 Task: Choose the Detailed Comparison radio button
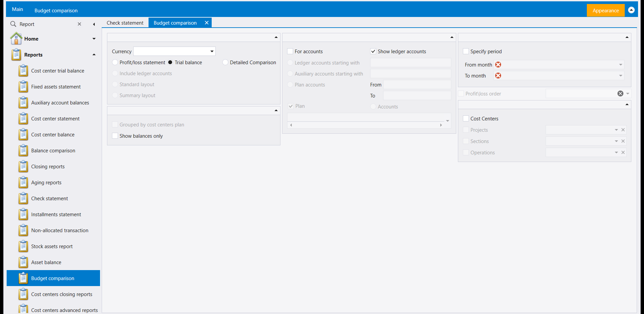pos(225,62)
